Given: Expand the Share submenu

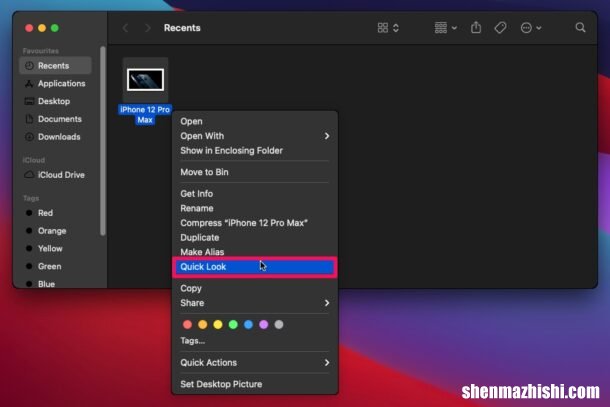Looking at the screenshot, I should [255, 303].
